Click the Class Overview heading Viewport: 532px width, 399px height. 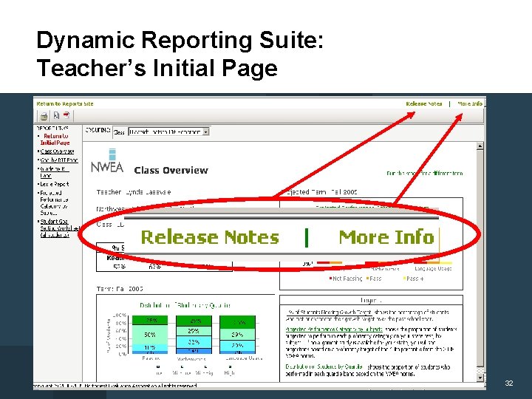[171, 171]
